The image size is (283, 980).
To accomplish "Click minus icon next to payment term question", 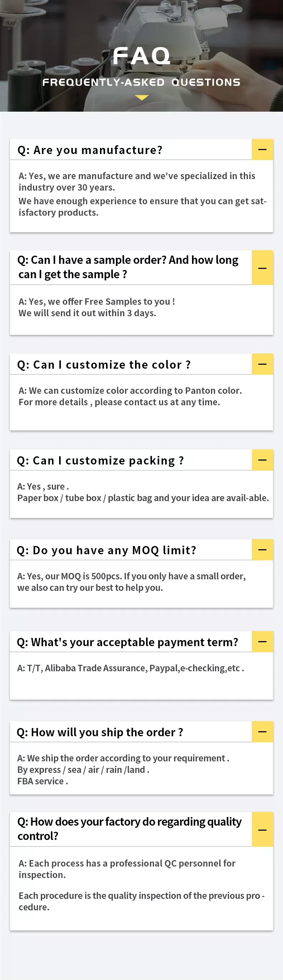I will tap(262, 641).
